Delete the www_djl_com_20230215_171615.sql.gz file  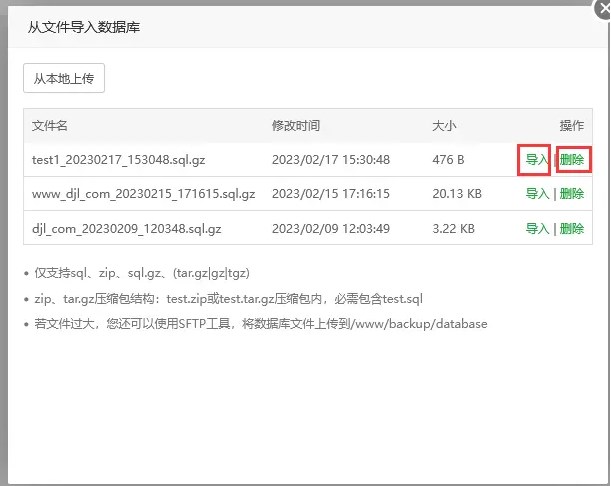(572, 194)
